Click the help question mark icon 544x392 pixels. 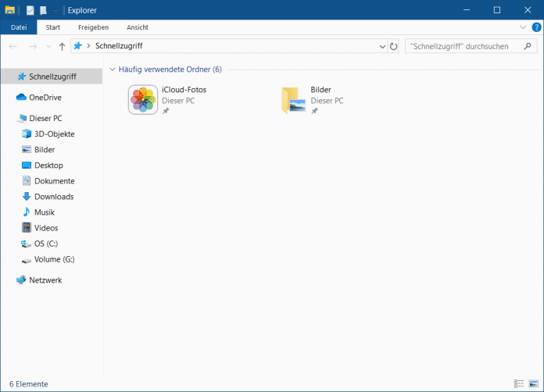point(535,27)
